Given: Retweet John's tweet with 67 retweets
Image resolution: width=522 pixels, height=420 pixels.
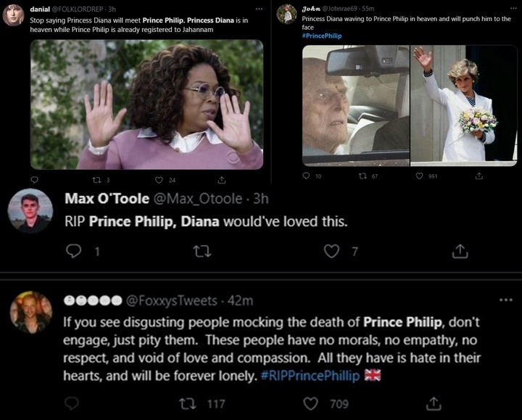Looking at the screenshot, I should point(362,176).
